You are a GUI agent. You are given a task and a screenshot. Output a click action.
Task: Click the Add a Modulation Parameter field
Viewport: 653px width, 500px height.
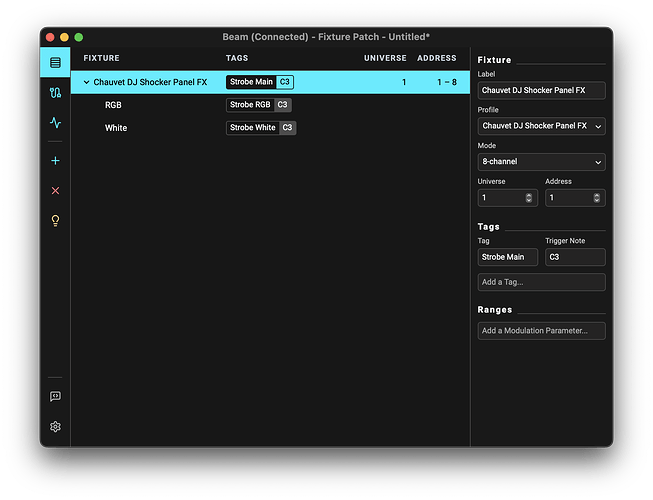541,331
